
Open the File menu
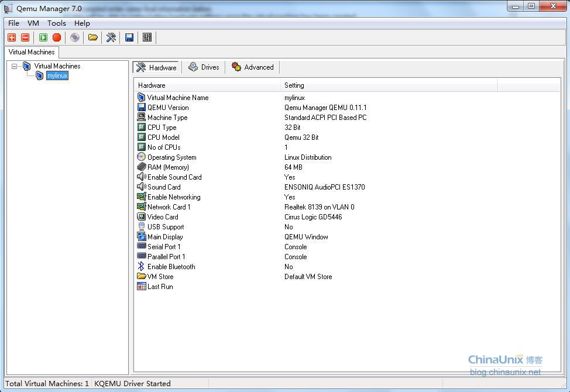[14, 23]
